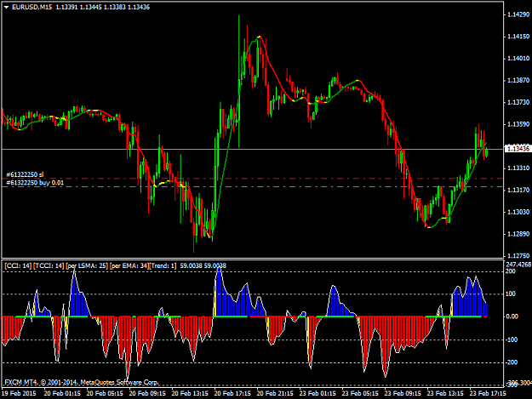Click the indicator 200 level label
This screenshot has height=399, width=532.
(511, 271)
